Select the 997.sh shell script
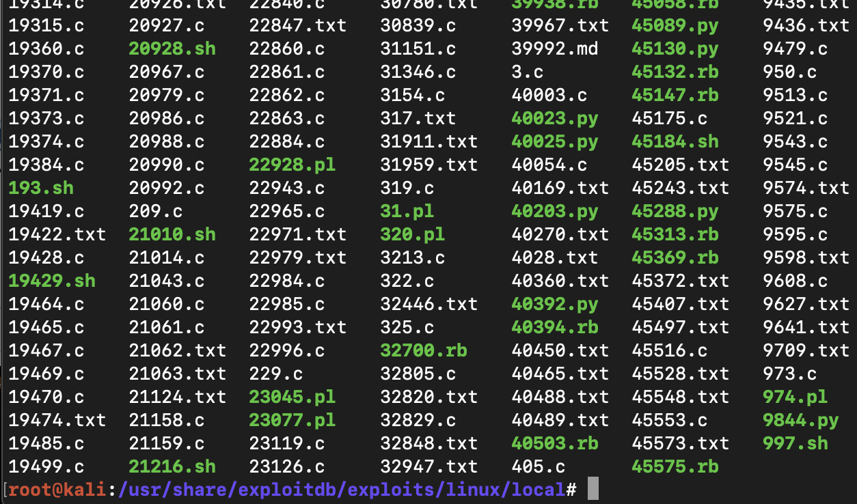 pos(795,443)
